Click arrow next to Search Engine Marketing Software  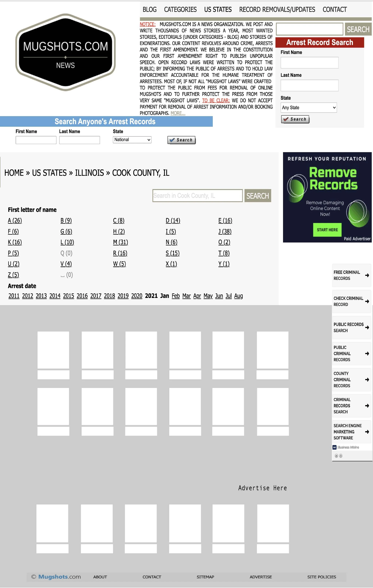coord(367,432)
